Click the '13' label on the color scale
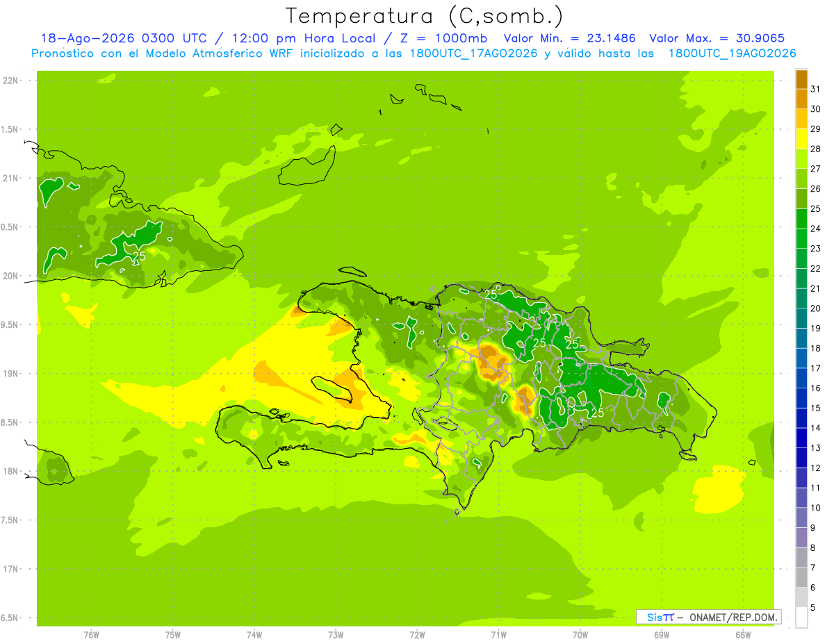This screenshot has height=644, width=834. coord(815,448)
